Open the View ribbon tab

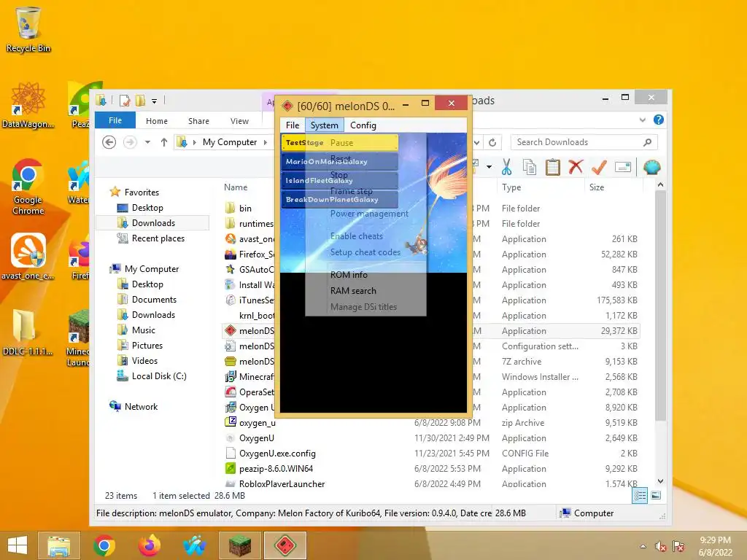(239, 121)
